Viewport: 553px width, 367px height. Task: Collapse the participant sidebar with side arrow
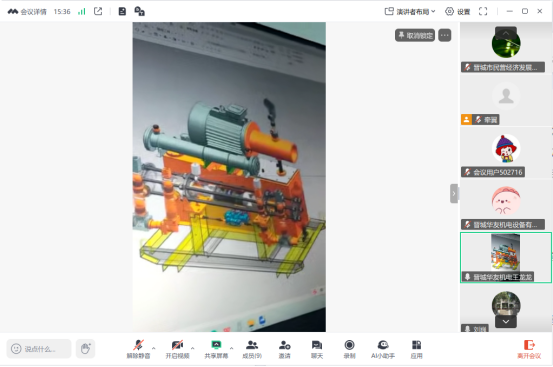tap(454, 194)
